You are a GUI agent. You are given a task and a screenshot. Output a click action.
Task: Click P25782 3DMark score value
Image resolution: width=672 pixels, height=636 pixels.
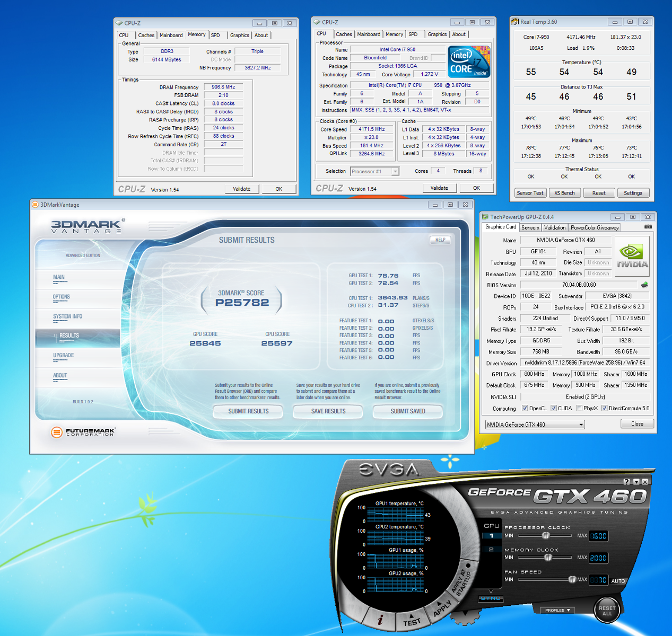[242, 303]
